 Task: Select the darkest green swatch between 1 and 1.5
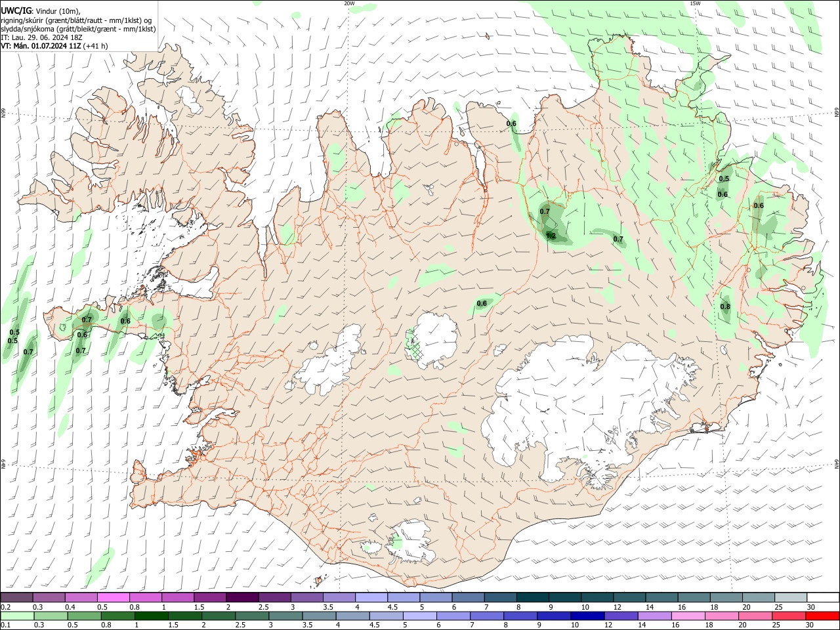point(150,616)
